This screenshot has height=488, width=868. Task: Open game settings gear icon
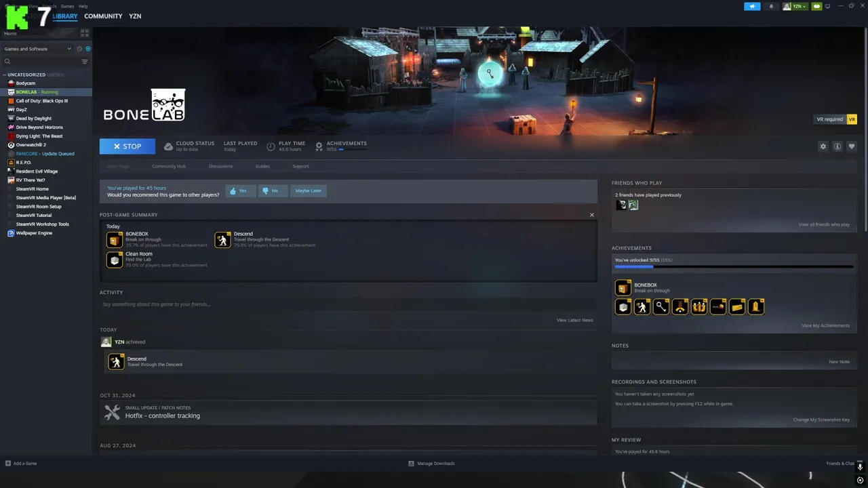point(823,146)
